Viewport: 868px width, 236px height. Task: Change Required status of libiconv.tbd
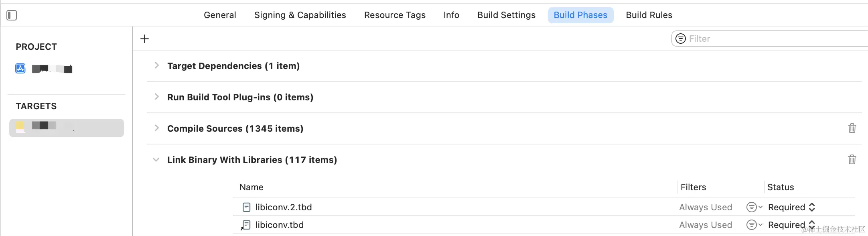coord(791,225)
